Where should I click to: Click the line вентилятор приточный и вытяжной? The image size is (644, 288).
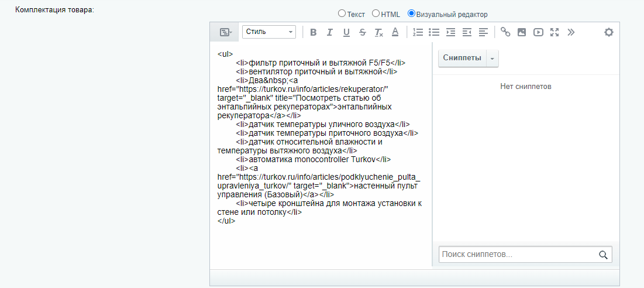coord(316,71)
